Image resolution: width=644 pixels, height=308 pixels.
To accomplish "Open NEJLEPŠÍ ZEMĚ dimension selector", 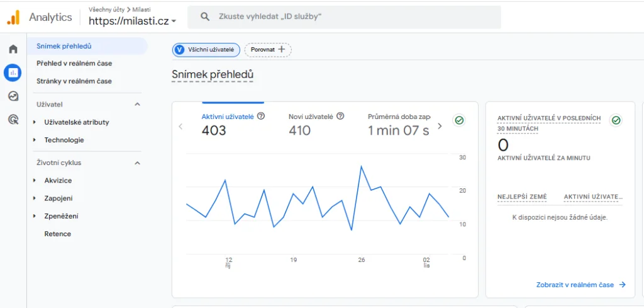I will tap(522, 197).
